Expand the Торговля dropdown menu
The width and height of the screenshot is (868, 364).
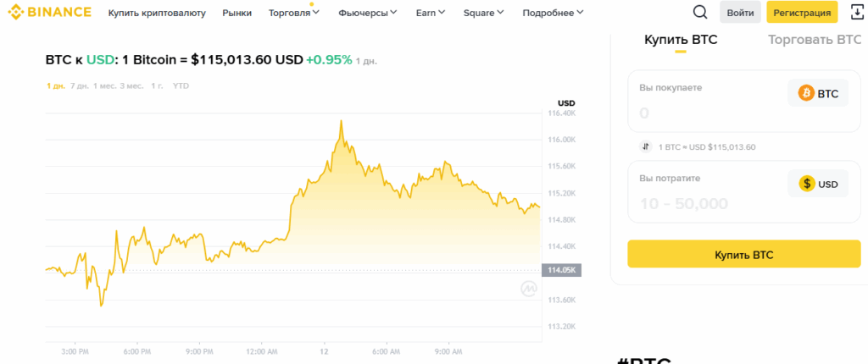(x=293, y=14)
